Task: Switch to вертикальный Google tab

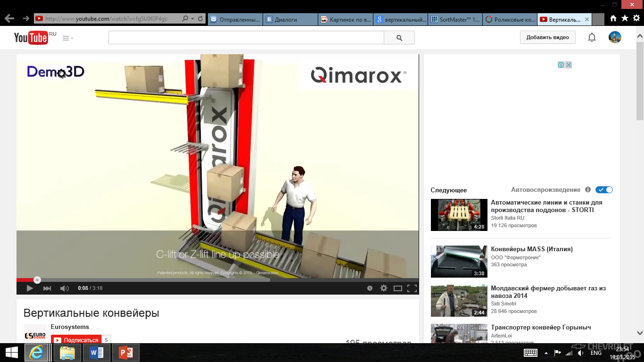Action: pyautogui.click(x=401, y=19)
